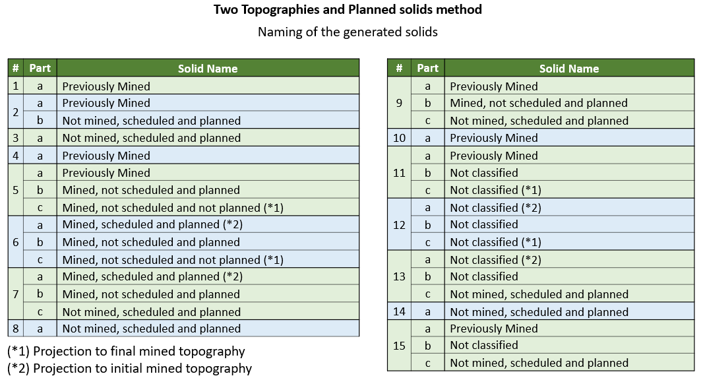Click the Two Topographies and Planned solids title
This screenshot has height=380, width=705.
(348, 9)
